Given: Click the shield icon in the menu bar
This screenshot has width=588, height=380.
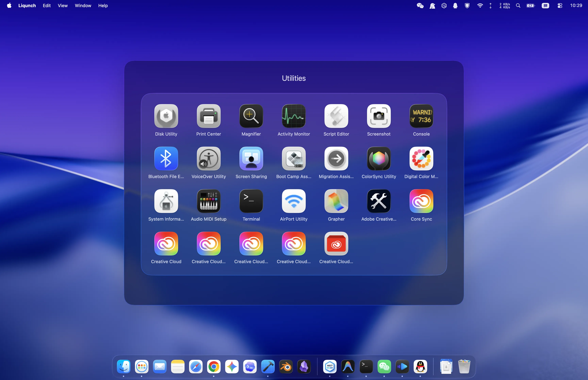Looking at the screenshot, I should coord(467,5).
